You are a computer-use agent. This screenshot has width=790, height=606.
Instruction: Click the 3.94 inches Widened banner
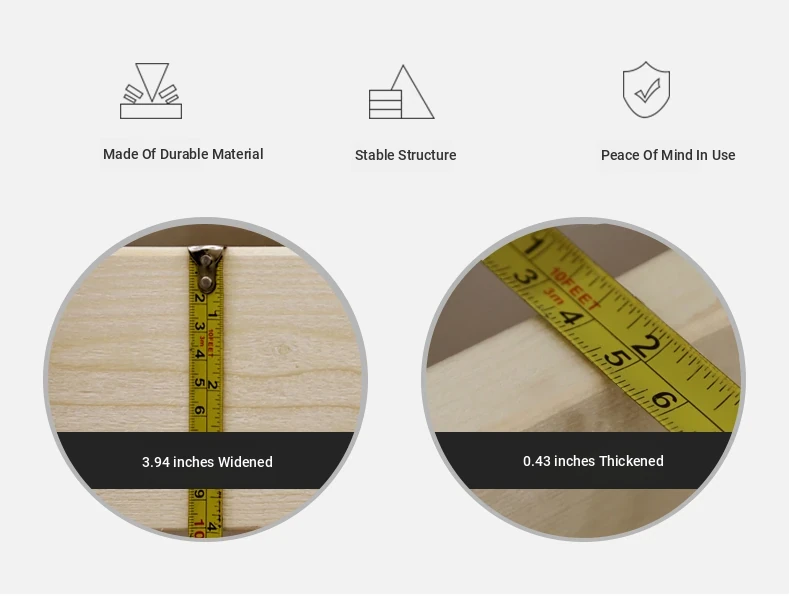[206, 460]
